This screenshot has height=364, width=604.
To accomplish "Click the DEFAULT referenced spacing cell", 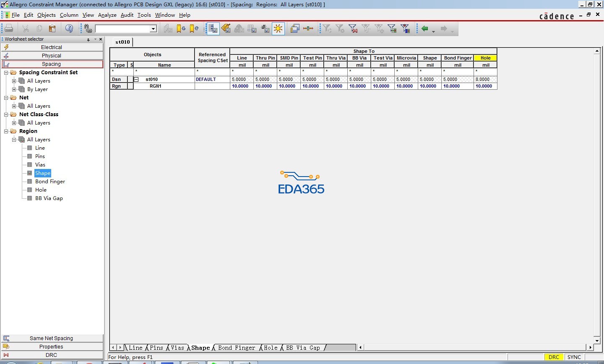I will [212, 79].
